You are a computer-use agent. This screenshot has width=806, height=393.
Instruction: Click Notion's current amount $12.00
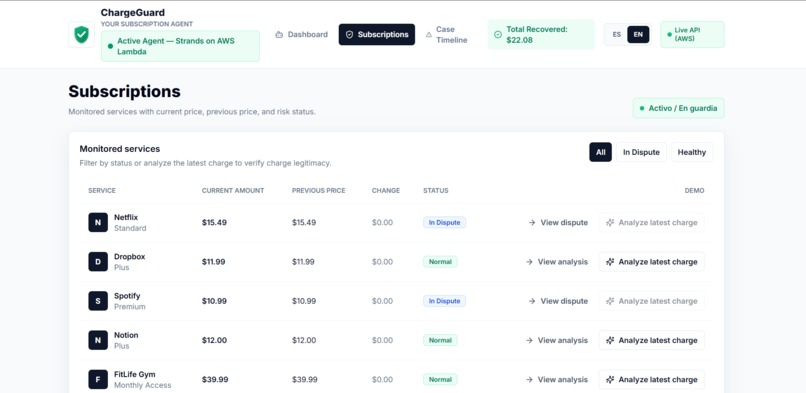(x=214, y=340)
